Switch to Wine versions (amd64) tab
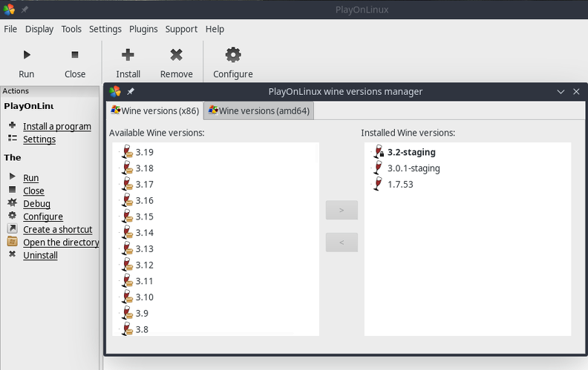 point(259,110)
